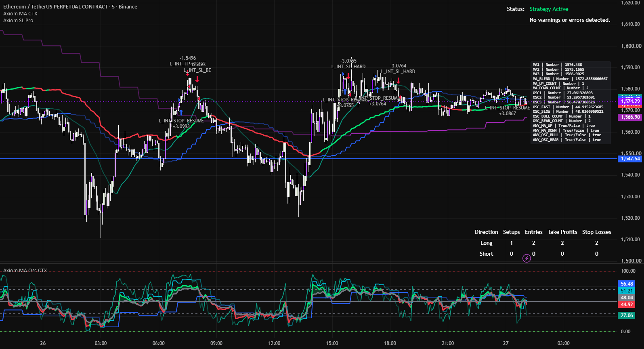Click the 'Take Profits' column header
644x349 pixels.
point(562,232)
